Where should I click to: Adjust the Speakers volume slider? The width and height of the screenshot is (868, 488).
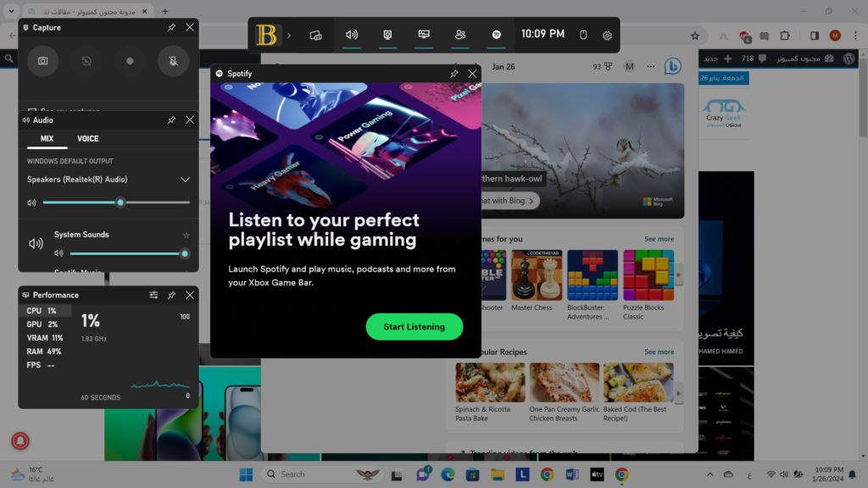pos(121,202)
